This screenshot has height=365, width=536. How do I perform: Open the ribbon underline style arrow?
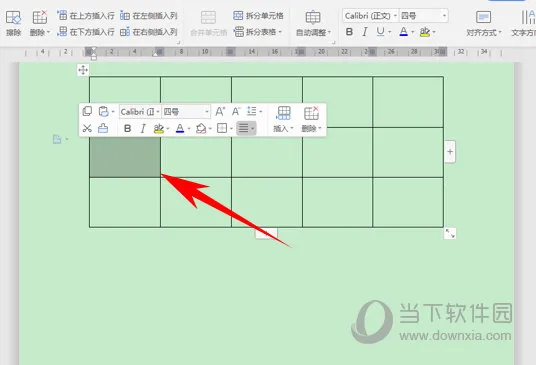[x=390, y=32]
